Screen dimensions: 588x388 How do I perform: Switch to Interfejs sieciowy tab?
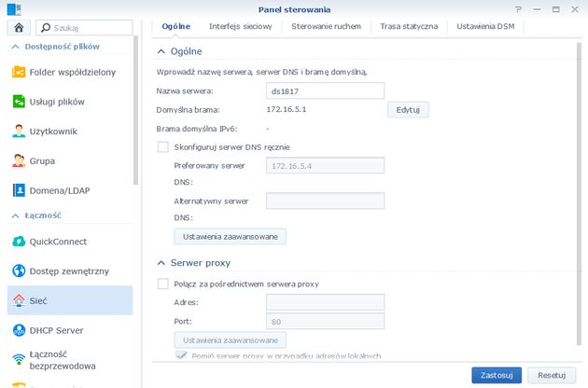point(241,26)
